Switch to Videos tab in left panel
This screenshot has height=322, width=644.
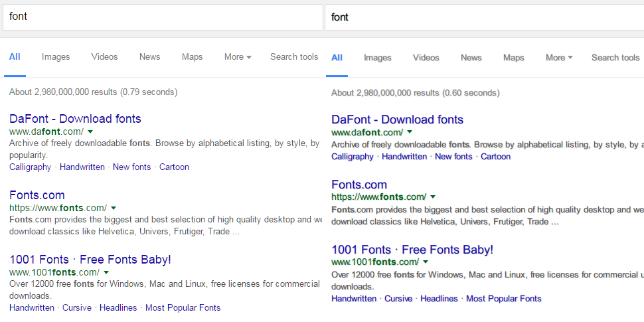(104, 57)
